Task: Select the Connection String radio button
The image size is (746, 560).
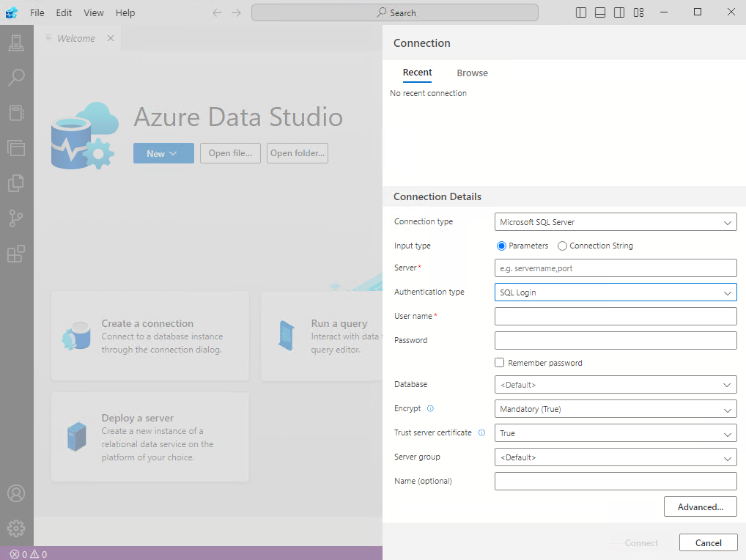Action: pos(563,246)
